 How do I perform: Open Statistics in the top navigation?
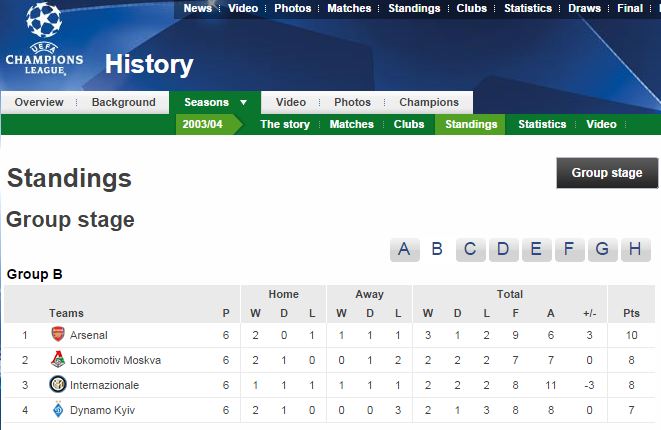coord(528,8)
